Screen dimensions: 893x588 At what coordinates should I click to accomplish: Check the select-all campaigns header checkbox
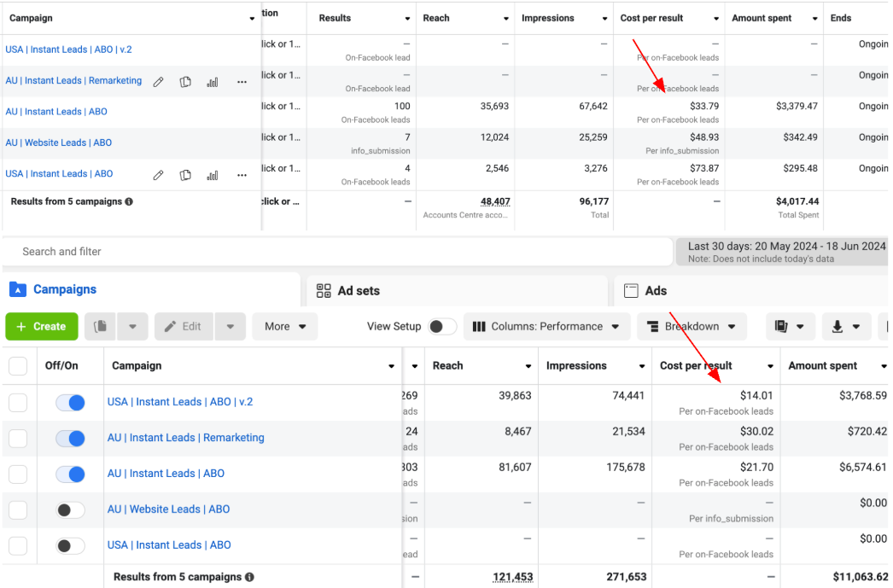(18, 366)
